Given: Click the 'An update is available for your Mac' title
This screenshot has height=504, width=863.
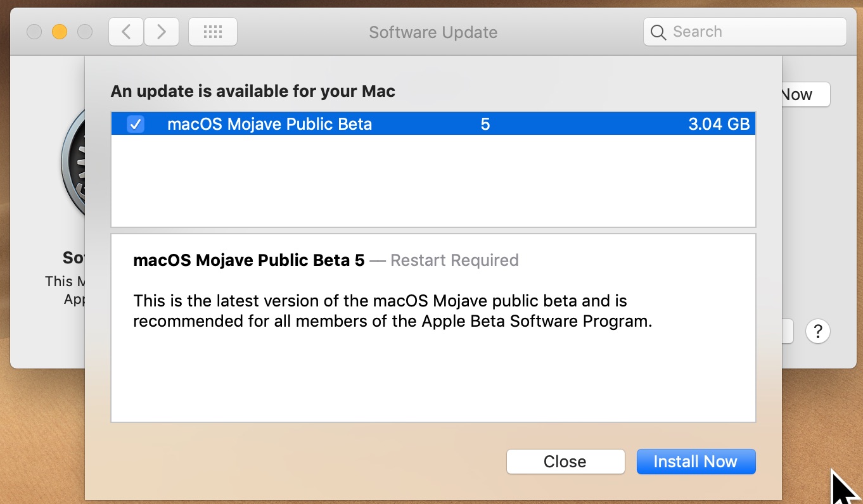Looking at the screenshot, I should point(253,91).
